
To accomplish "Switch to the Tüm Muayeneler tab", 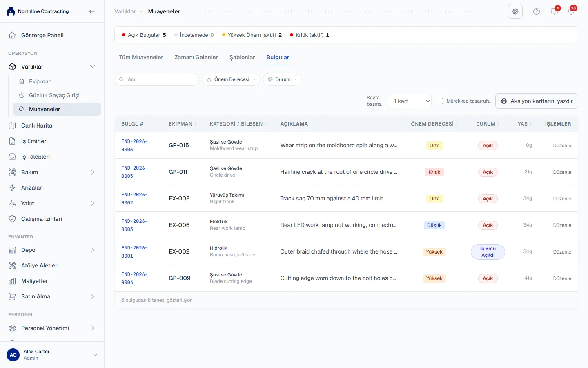I will tap(141, 57).
